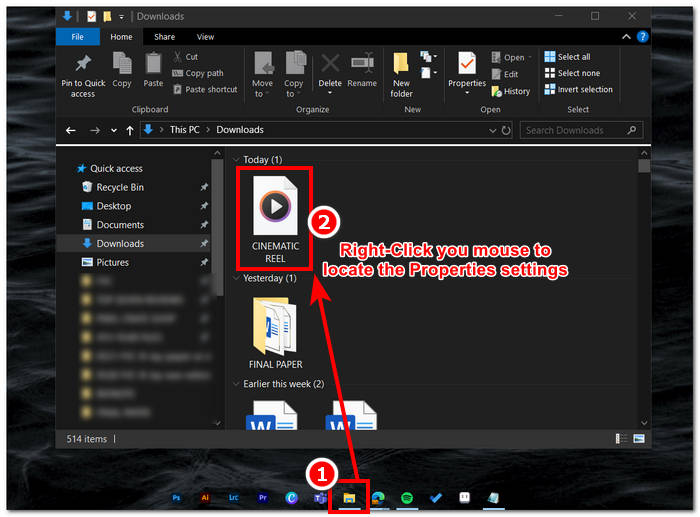Click Invert selection
Viewport: 700px width, 517px height.
tap(579, 89)
